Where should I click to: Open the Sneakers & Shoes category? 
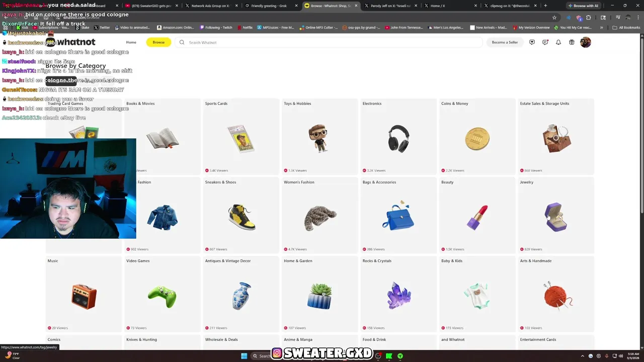[241, 215]
